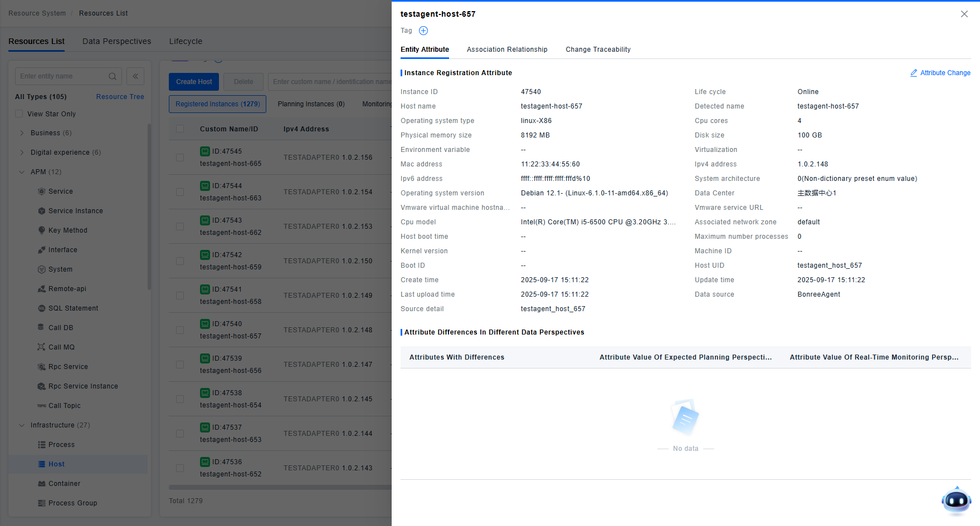Open the Resource Tree link

[x=120, y=97]
